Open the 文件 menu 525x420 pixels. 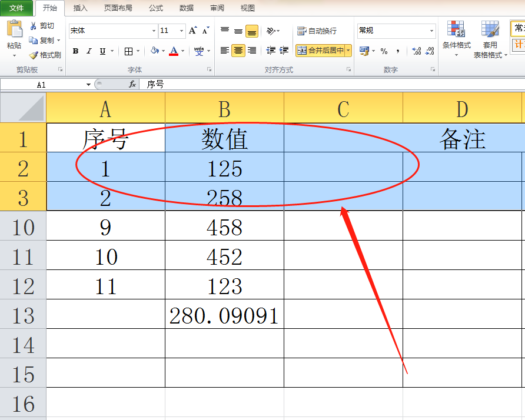click(17, 8)
